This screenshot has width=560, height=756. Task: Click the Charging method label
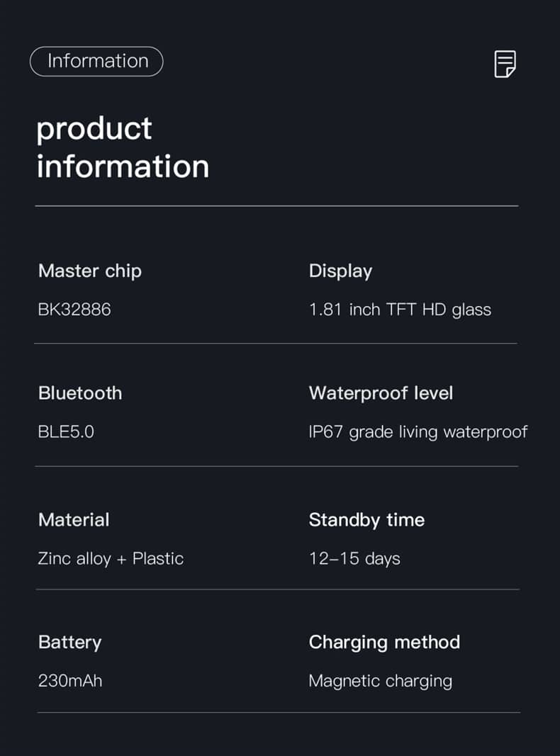pos(384,642)
